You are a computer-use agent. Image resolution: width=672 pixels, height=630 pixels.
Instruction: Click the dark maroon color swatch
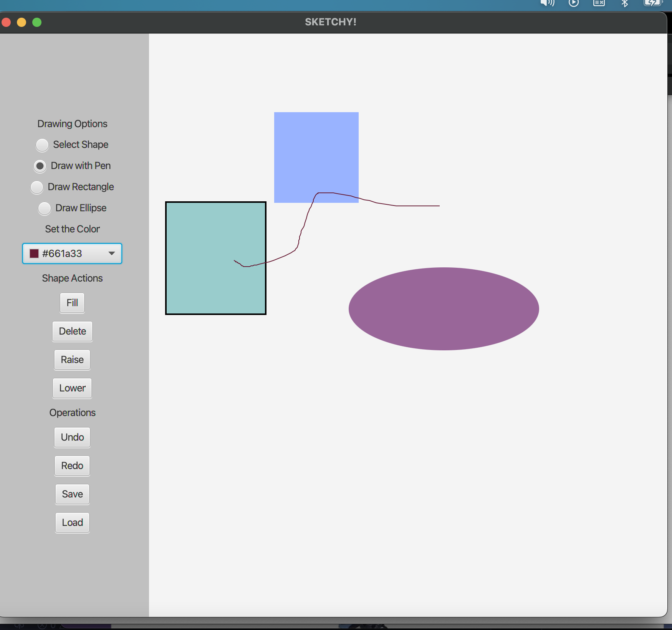34,254
